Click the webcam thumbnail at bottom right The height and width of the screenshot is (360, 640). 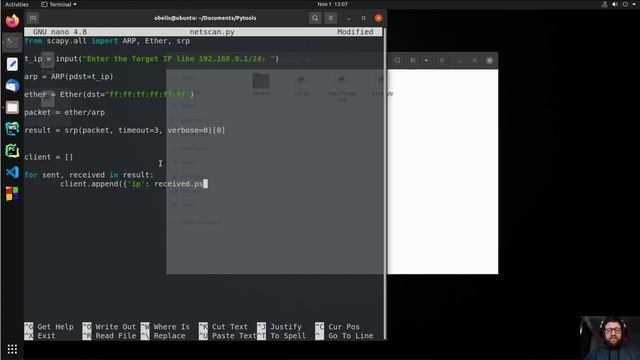pyautogui.click(x=610, y=338)
